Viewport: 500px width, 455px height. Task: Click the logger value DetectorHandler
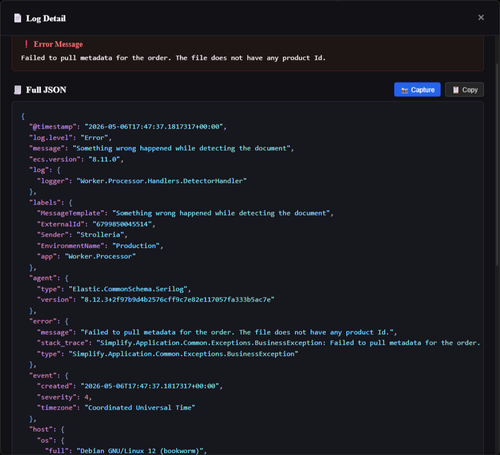(x=162, y=181)
